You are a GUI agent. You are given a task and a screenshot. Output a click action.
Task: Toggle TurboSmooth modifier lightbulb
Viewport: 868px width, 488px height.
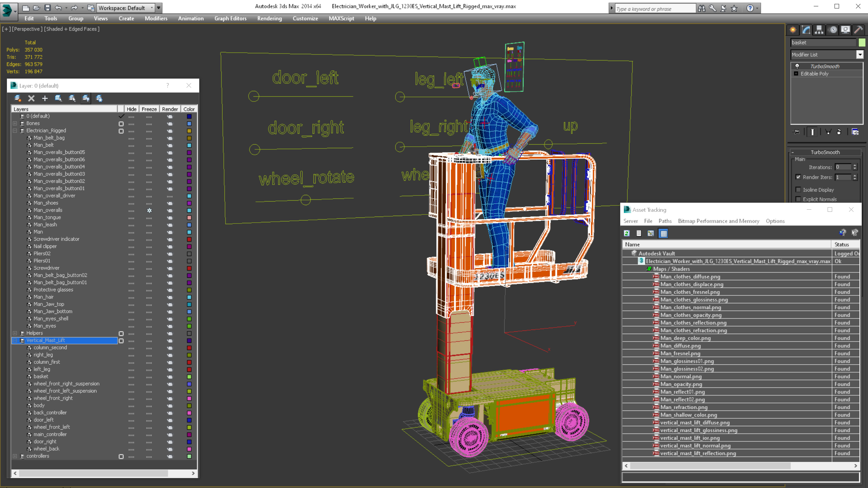point(797,66)
